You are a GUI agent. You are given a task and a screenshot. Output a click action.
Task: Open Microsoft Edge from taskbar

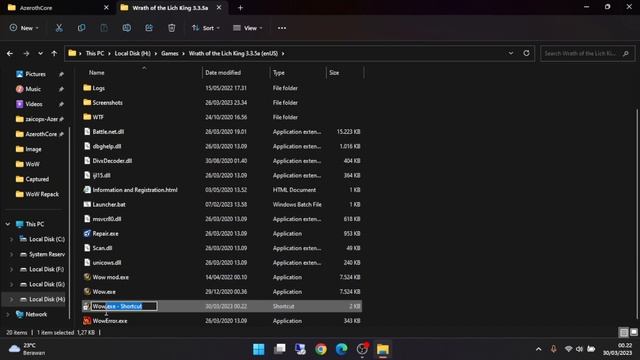pyautogui.click(x=341, y=349)
